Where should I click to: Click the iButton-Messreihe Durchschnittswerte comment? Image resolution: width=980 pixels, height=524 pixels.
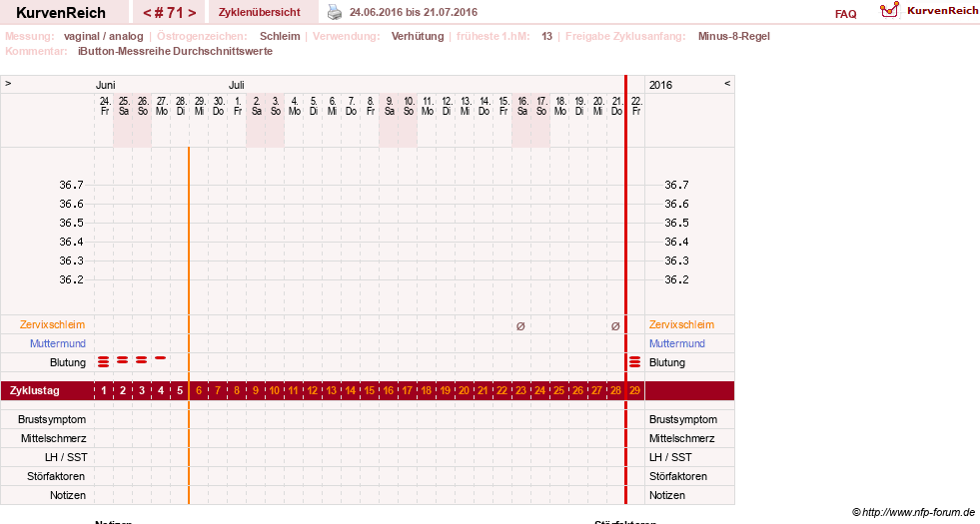[175, 51]
